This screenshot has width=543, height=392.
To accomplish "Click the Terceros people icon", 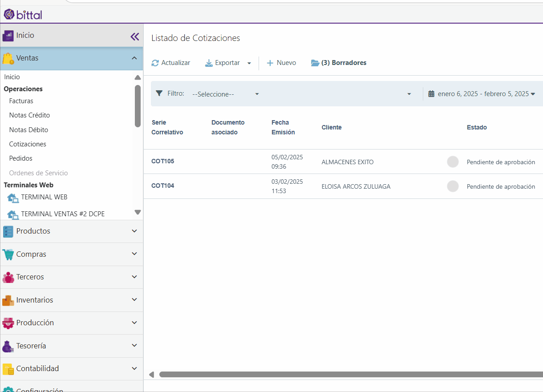I will pyautogui.click(x=8, y=277).
